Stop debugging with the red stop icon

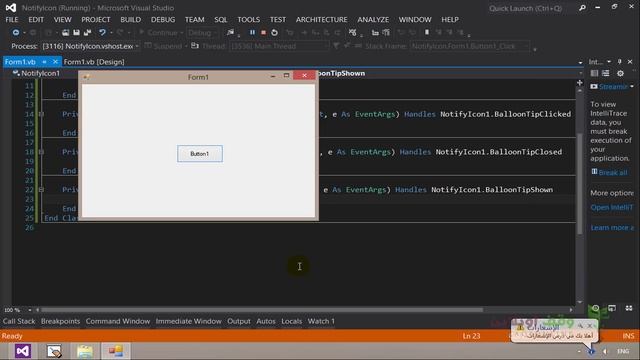(263, 32)
